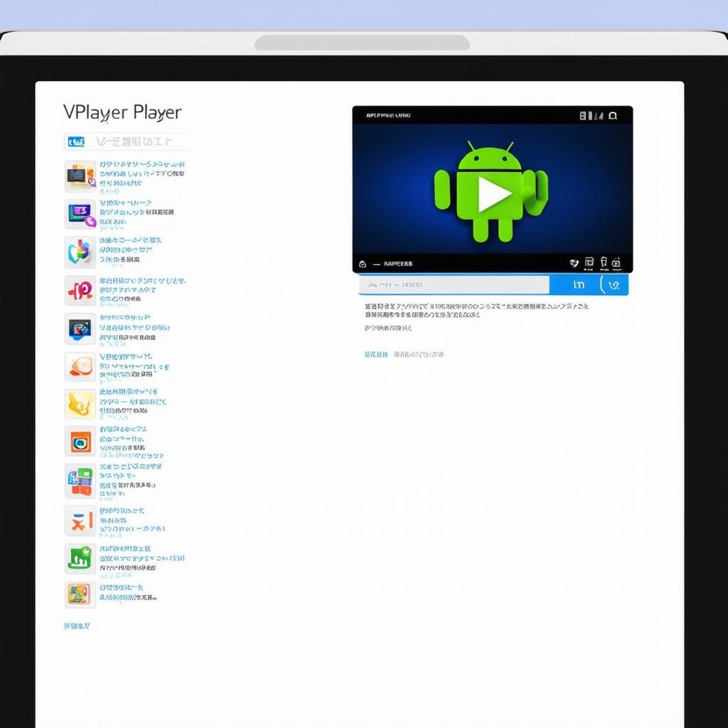The width and height of the screenshot is (728, 728).
Task: Open the red and pink app icon
Action: point(80,290)
